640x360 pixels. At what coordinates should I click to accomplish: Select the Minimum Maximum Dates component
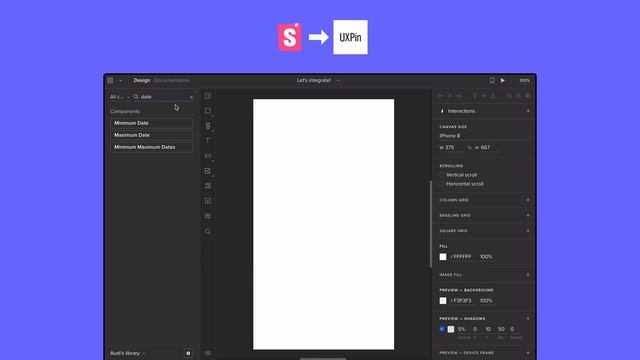(x=151, y=147)
